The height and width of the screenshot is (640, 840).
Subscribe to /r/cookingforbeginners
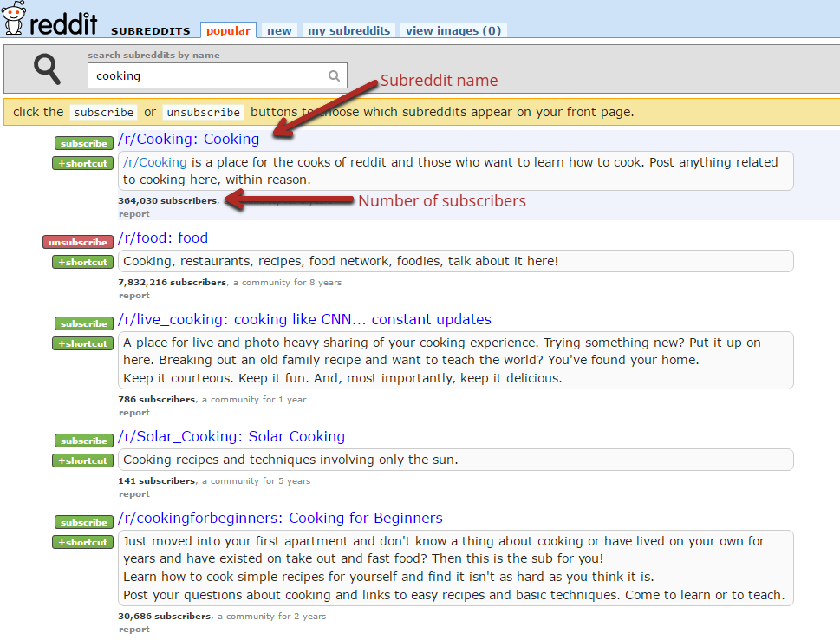tap(83, 522)
